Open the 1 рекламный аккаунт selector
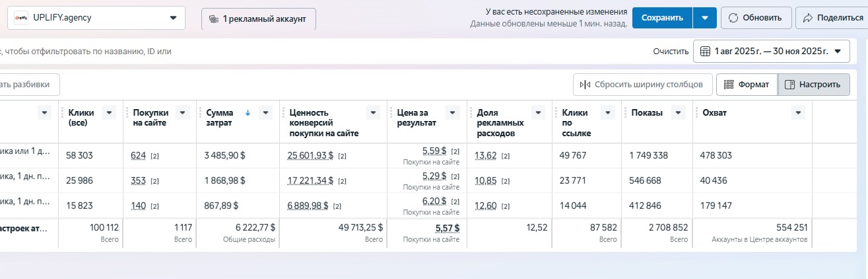Image resolution: width=868 pixels, height=279 pixels. [x=259, y=19]
